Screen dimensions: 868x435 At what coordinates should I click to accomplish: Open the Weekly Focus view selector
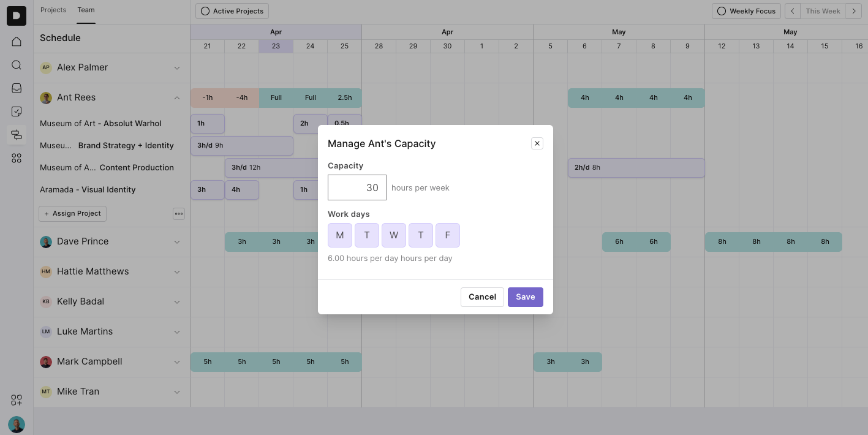pos(747,11)
